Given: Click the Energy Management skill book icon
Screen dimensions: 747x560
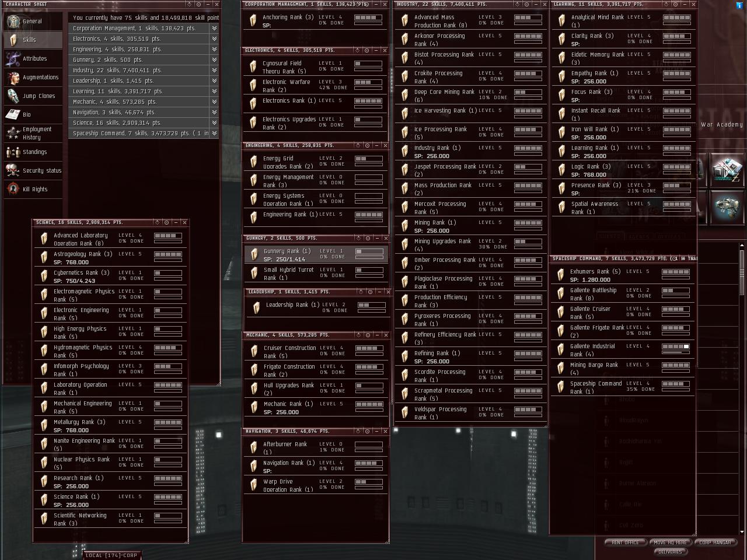Looking at the screenshot, I should coord(253,180).
